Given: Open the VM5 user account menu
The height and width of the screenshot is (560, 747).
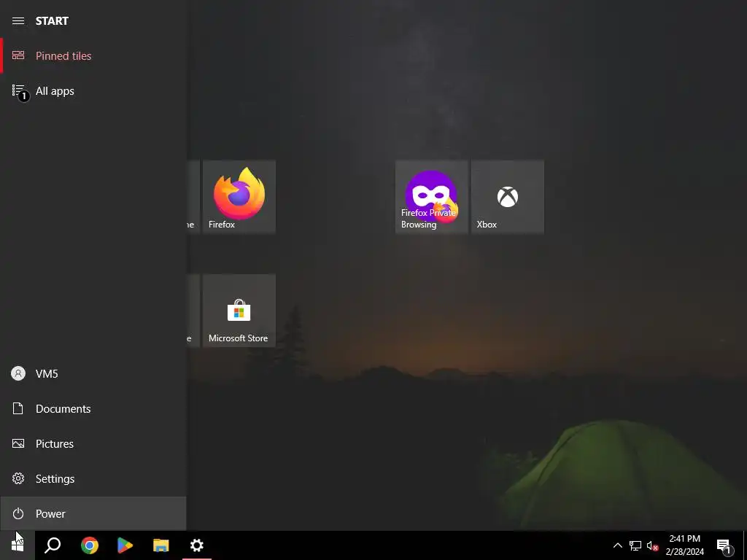Looking at the screenshot, I should coord(93,374).
